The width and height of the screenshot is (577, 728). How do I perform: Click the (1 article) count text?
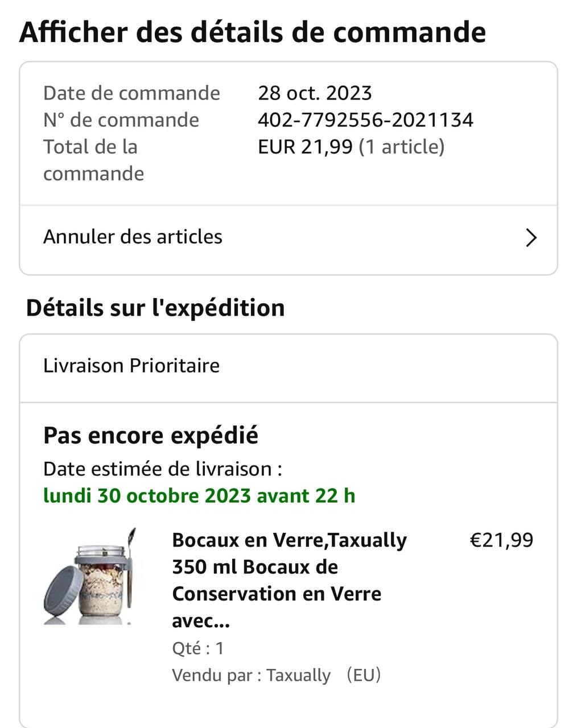[x=401, y=147]
